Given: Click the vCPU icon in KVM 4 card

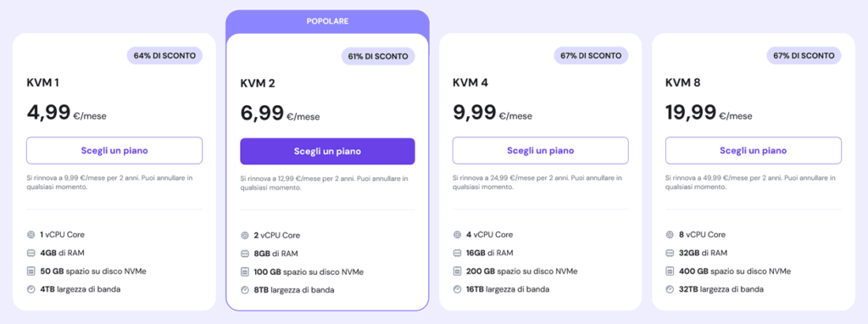Looking at the screenshot, I should 457,234.
